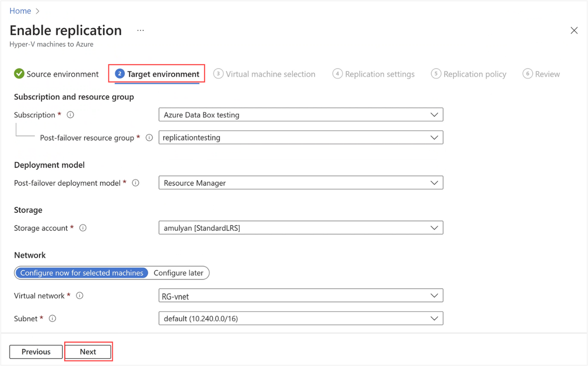Click the Subnet info icon
The image size is (588, 366).
[x=52, y=319]
